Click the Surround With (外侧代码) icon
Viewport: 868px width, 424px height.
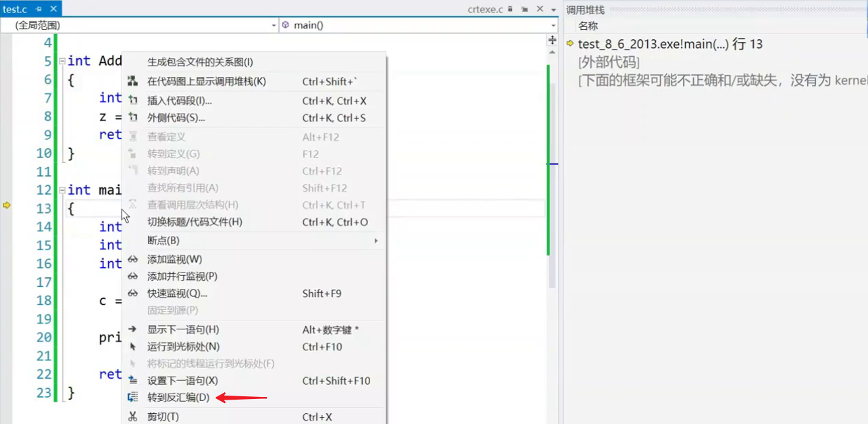click(132, 118)
